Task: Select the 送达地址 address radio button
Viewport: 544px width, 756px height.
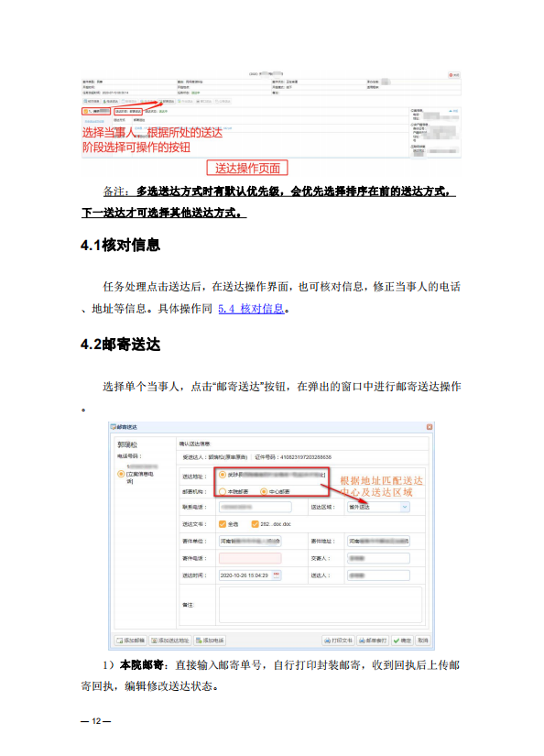Action: click(x=223, y=475)
